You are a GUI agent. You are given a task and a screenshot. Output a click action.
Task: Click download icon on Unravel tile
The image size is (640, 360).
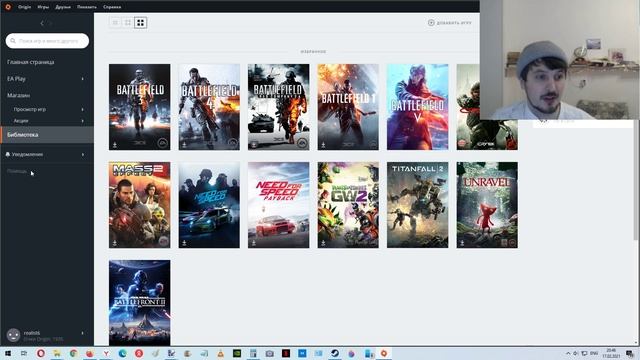click(x=462, y=243)
